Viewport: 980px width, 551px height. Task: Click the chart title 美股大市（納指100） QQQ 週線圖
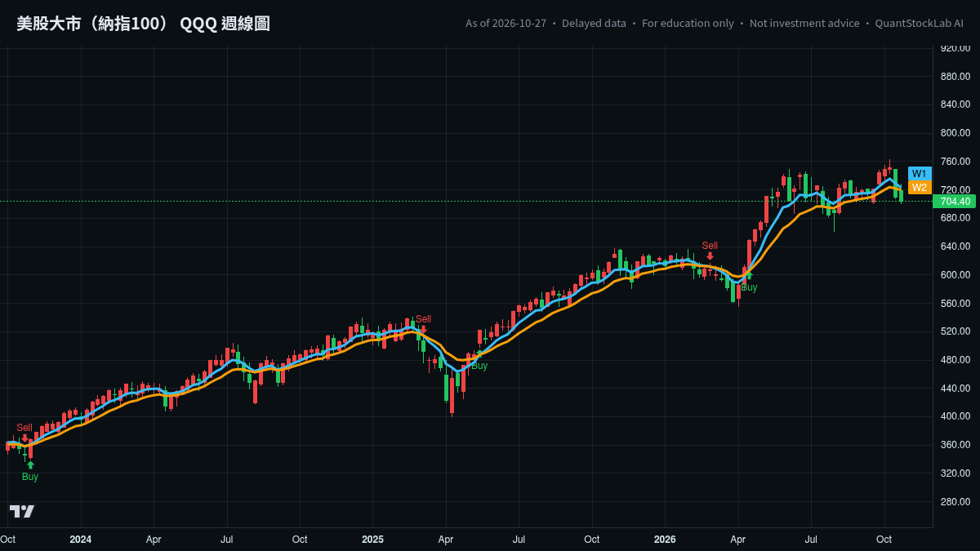click(144, 24)
